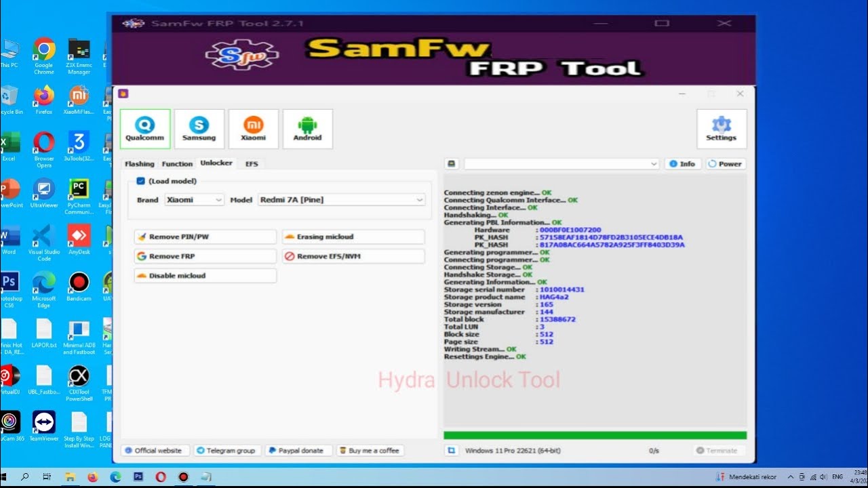868x488 pixels.
Task: Open Google Chrome desktop icon
Action: (44, 56)
